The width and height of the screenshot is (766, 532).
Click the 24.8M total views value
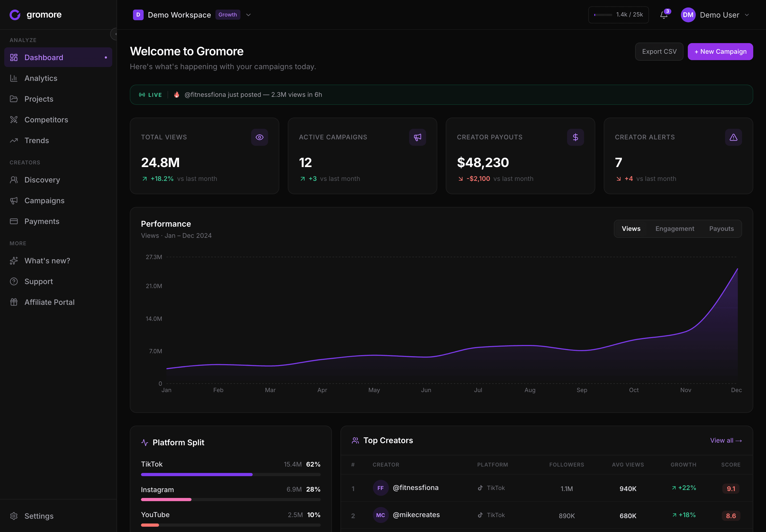tap(160, 163)
